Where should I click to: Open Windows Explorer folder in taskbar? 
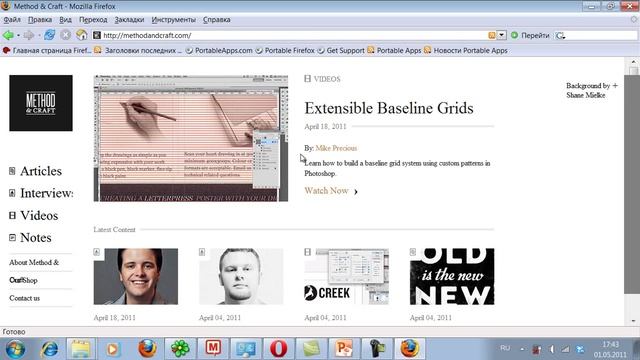(x=80, y=349)
